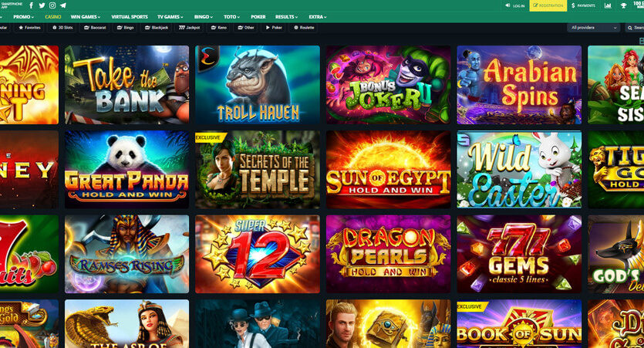
Task: Open the All providers dropdown
Action: 593,28
